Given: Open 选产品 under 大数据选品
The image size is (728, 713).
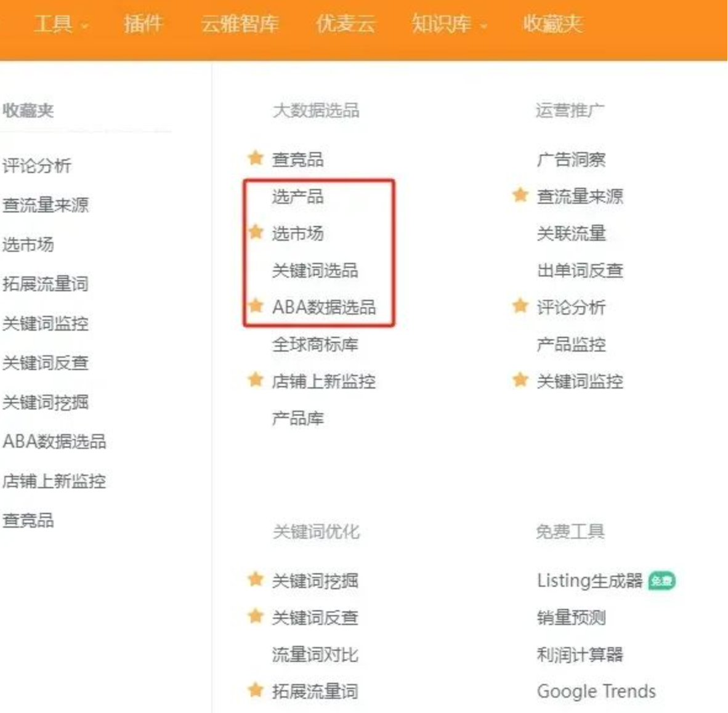Looking at the screenshot, I should pos(297,196).
